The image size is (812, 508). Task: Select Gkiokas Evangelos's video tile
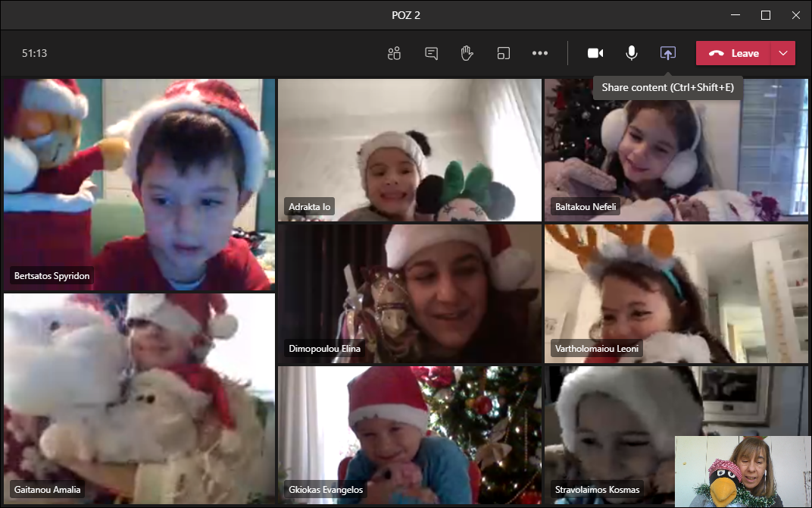click(410, 435)
